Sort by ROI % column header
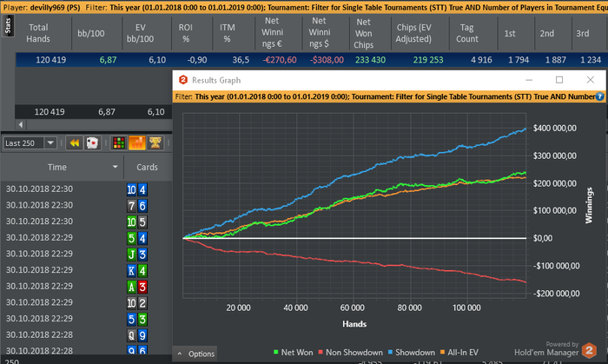Image resolution: width=608 pixels, height=364 pixels. coord(185,33)
